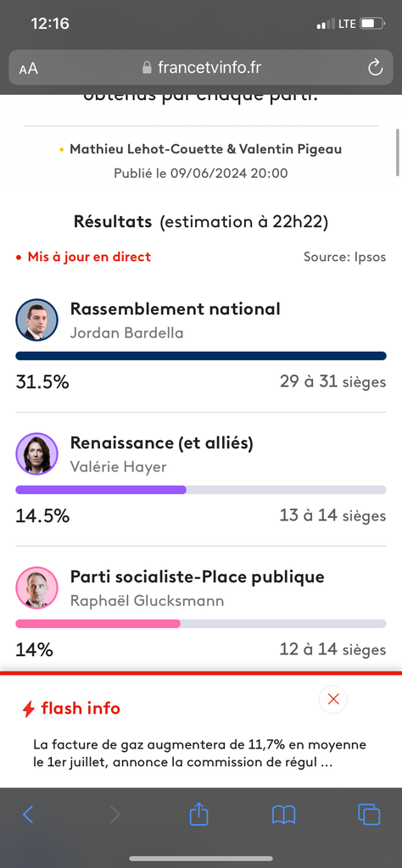Viewport: 402px width, 868px height.
Task: Tap the flash info lightning bolt icon
Action: tap(29, 709)
